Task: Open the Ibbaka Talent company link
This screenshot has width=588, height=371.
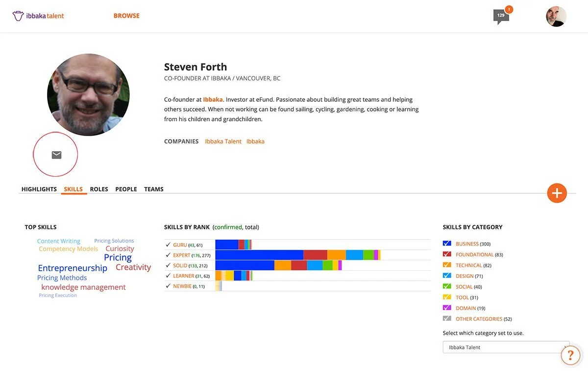Action: (223, 141)
